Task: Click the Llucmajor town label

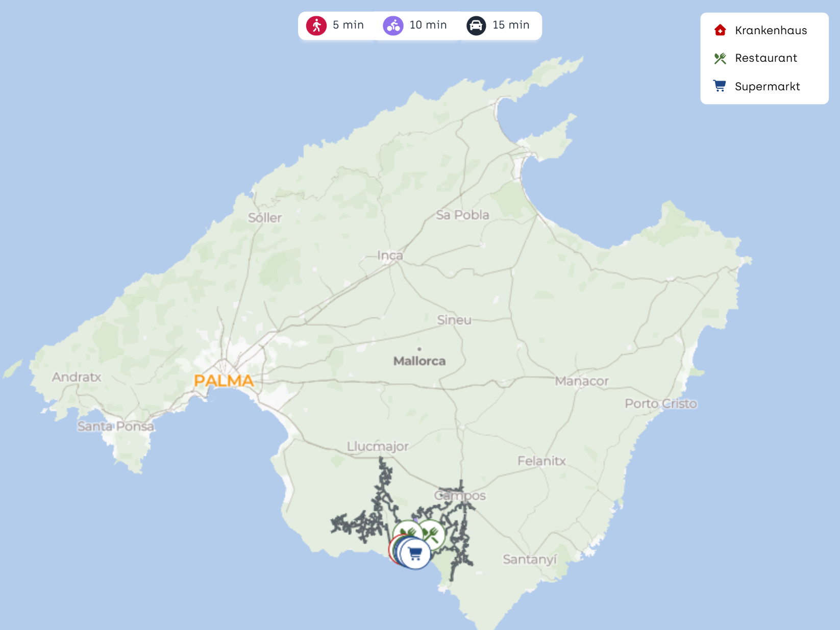Action: pos(378,446)
